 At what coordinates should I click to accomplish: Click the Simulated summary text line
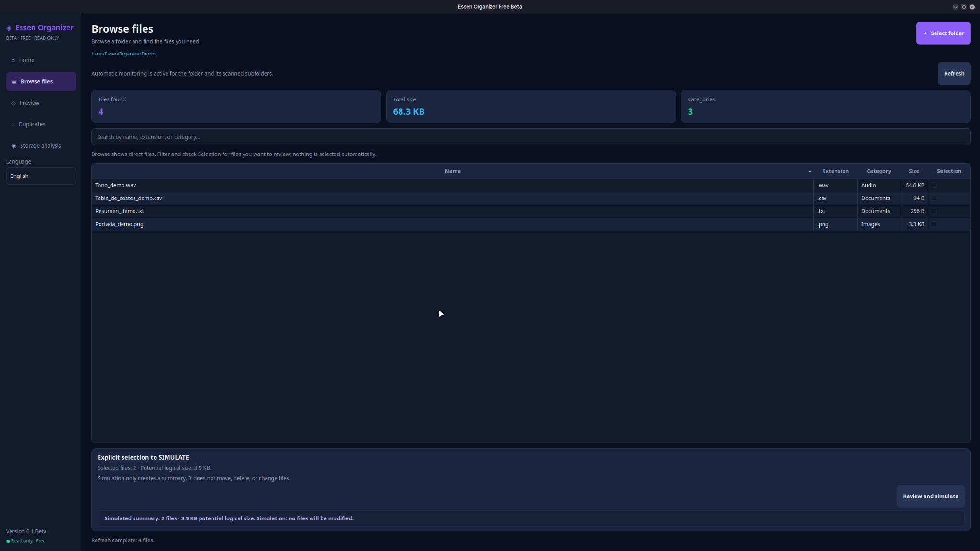pos(229,518)
